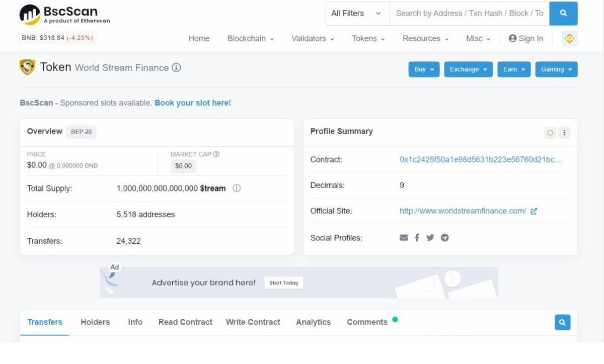Screen dimensions: 604x364
Task: Click the BNB price indicator
Action: (x=57, y=38)
